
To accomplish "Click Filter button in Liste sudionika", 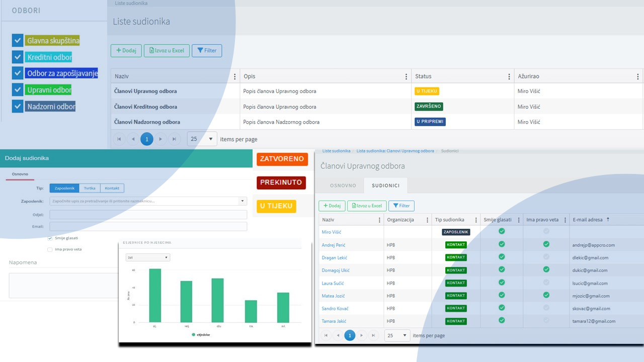I will tap(207, 50).
